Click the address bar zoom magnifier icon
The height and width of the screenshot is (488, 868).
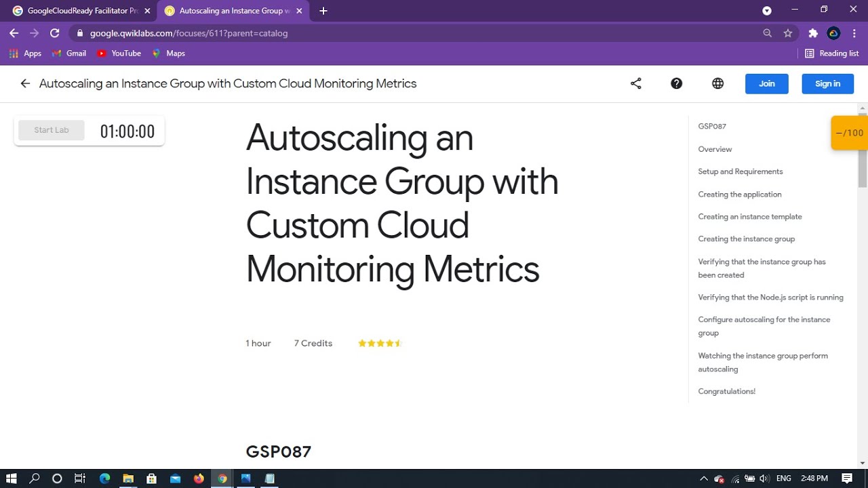(768, 33)
